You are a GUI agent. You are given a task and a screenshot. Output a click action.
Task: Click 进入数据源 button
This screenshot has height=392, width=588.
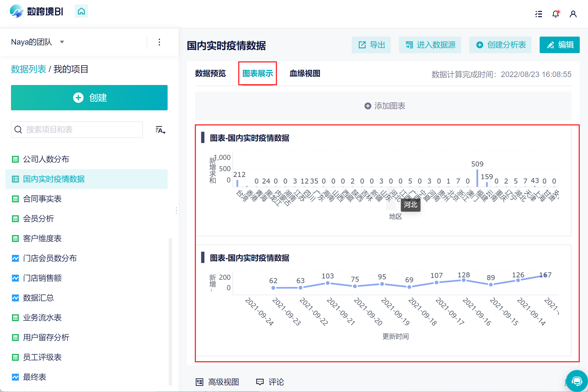[430, 45]
